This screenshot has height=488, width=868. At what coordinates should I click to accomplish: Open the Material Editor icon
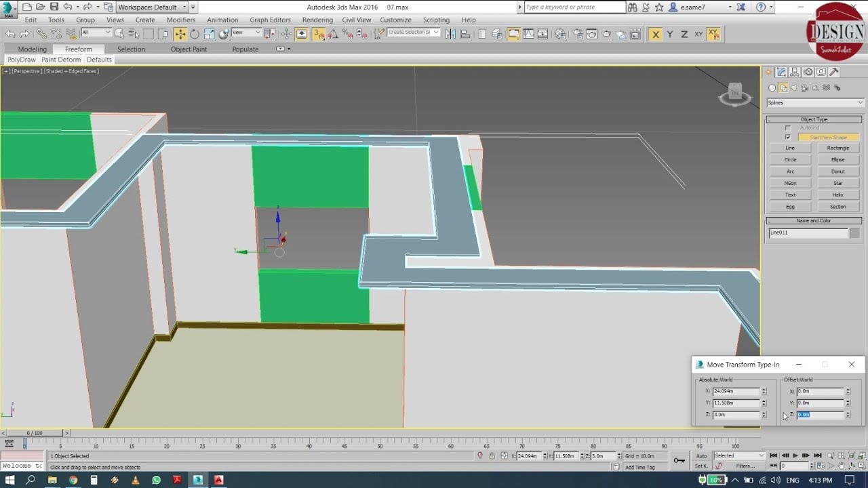560,34
